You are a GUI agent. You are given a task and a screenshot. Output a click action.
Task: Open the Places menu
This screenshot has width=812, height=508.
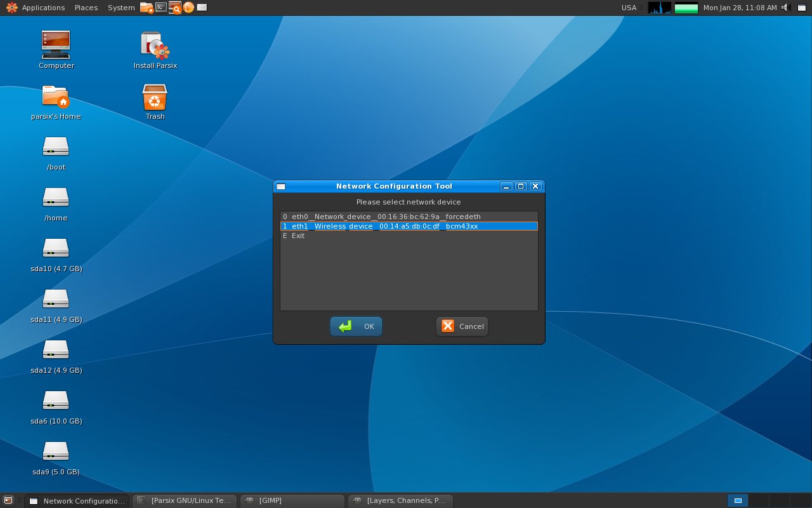pos(86,8)
